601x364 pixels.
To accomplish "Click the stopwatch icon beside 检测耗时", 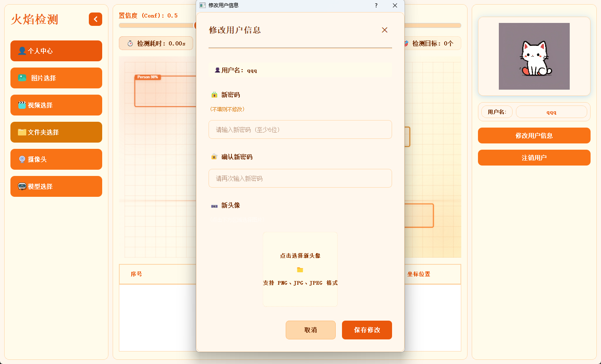I will coord(130,43).
